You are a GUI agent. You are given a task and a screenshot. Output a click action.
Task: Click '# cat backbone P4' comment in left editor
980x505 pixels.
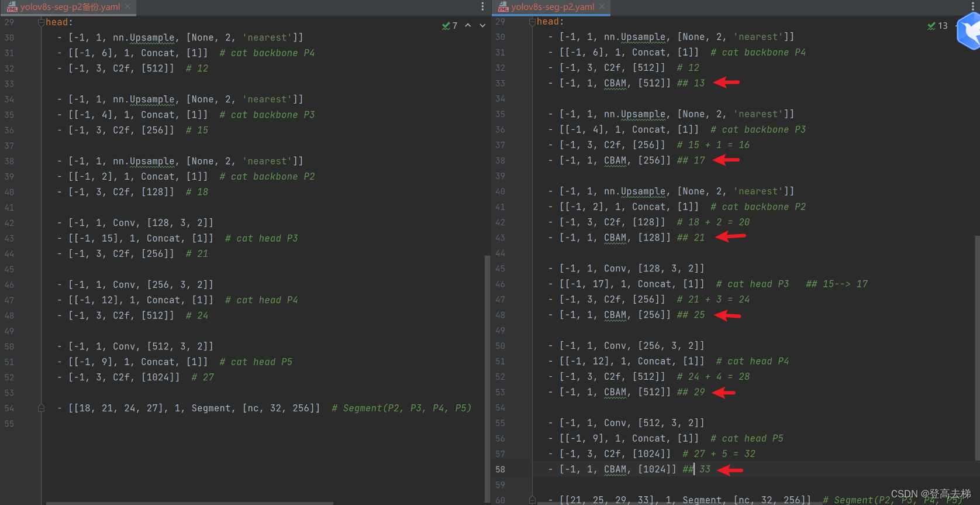point(267,53)
